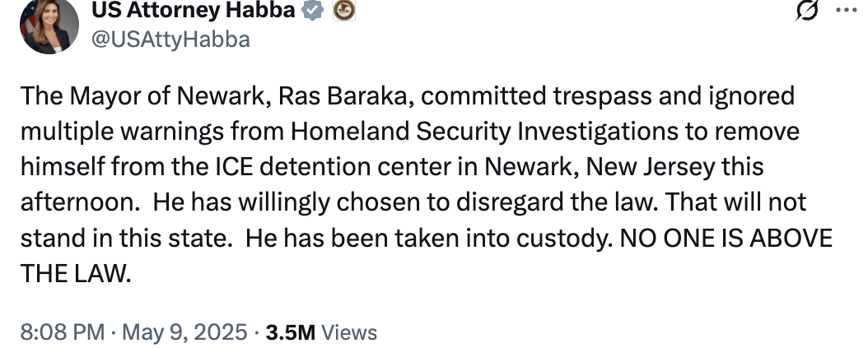
Task: Click the blue verified checkmark badge
Action: 311,11
